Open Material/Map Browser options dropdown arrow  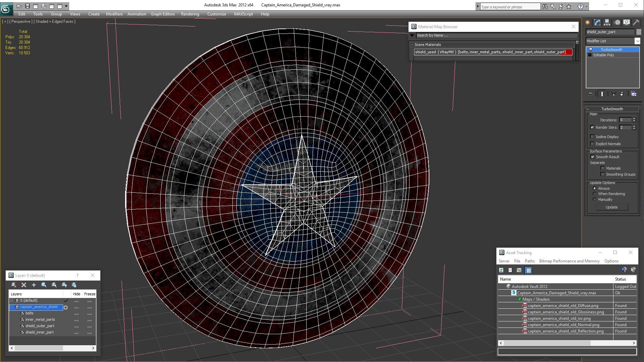coord(412,35)
